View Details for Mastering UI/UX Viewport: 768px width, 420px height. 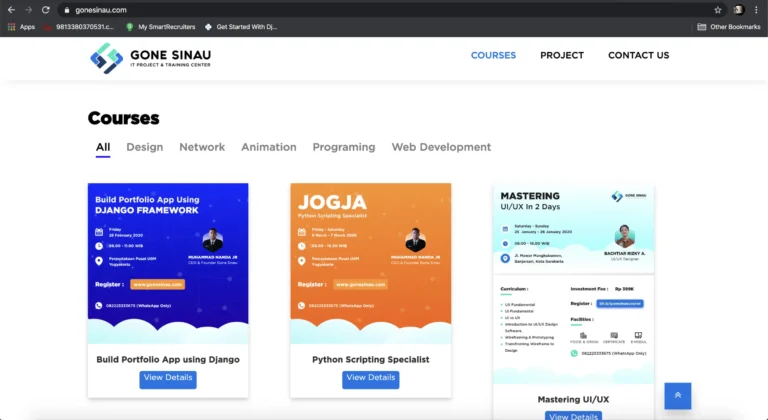click(x=573, y=416)
